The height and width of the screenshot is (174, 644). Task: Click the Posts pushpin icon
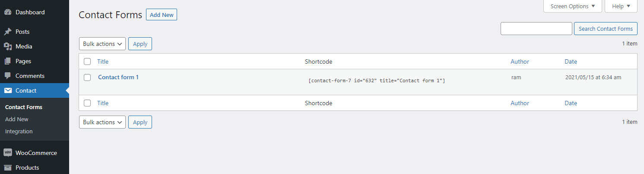click(8, 32)
